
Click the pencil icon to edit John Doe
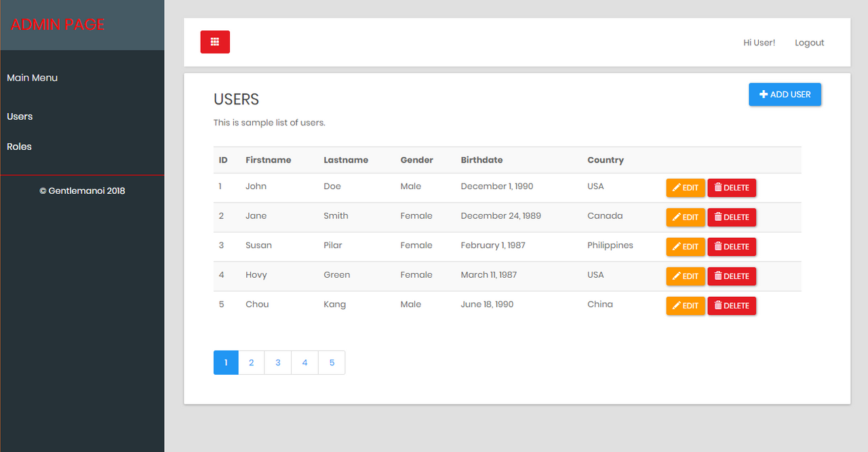tap(675, 187)
